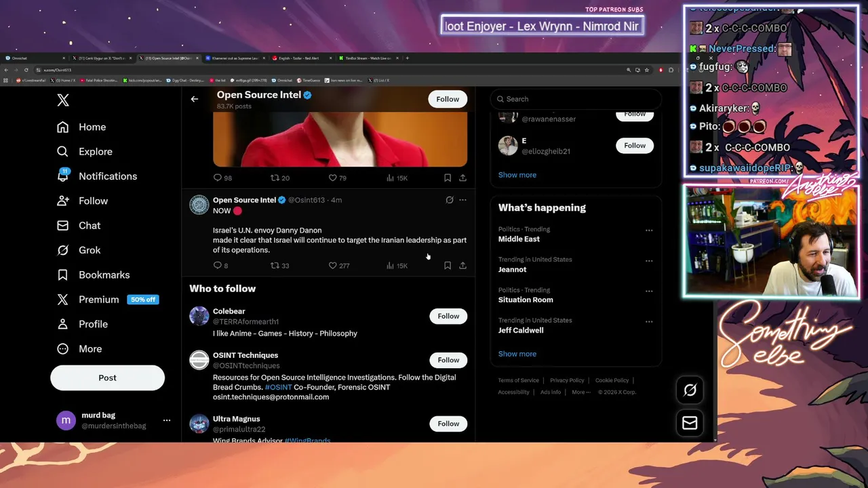Follow the Open Source Intel profile
868x488 pixels.
(448, 99)
